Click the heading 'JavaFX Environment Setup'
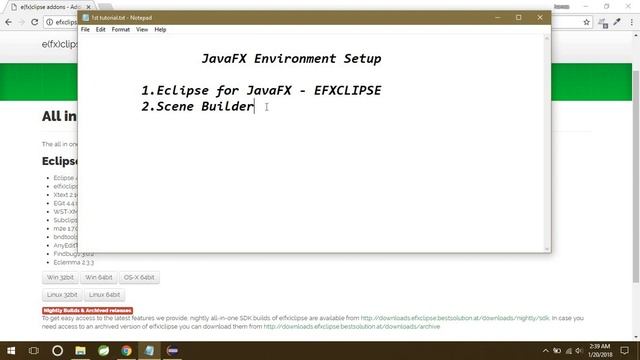This screenshot has width=640, height=360. pos(291,58)
